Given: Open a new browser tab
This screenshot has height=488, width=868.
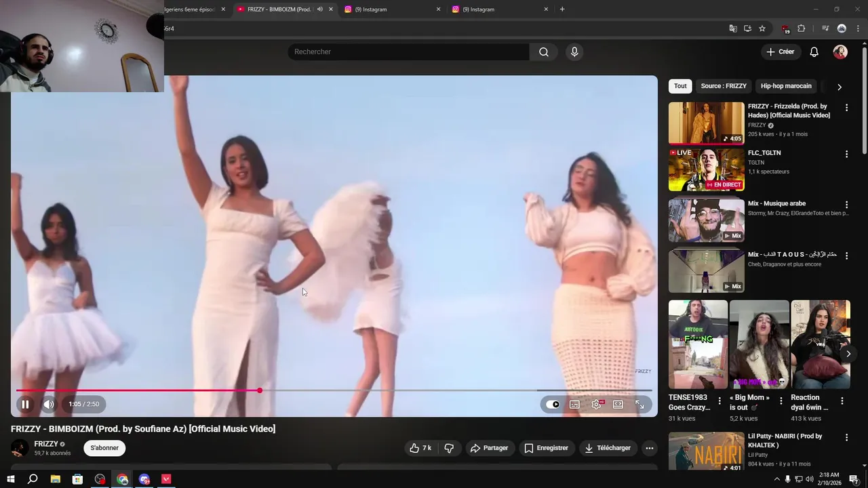Looking at the screenshot, I should pos(562,9).
